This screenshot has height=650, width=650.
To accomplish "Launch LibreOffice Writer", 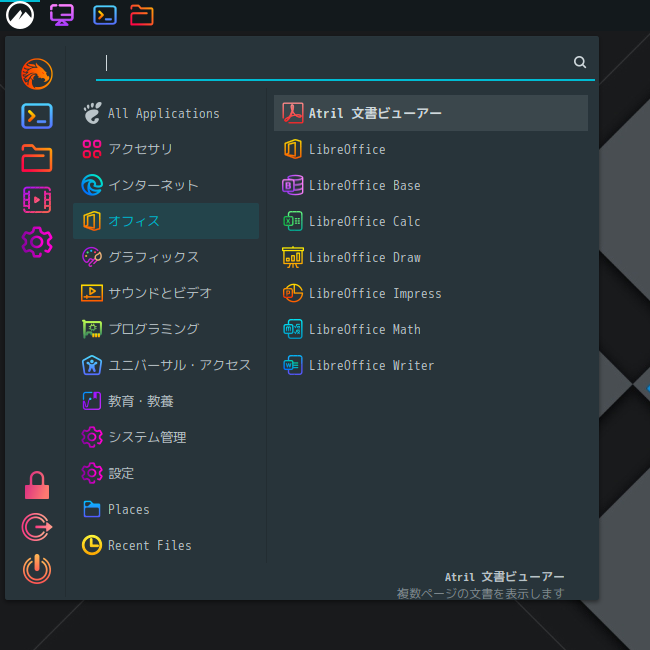I will coord(431,365).
